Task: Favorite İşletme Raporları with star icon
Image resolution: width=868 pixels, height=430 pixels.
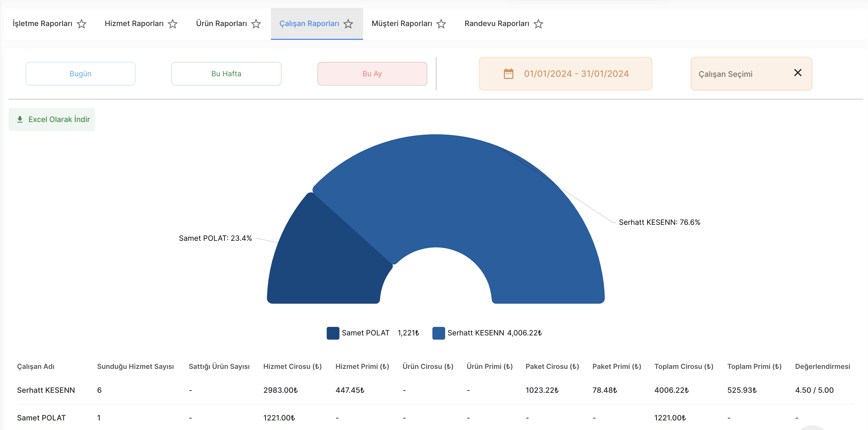Action: (82, 24)
